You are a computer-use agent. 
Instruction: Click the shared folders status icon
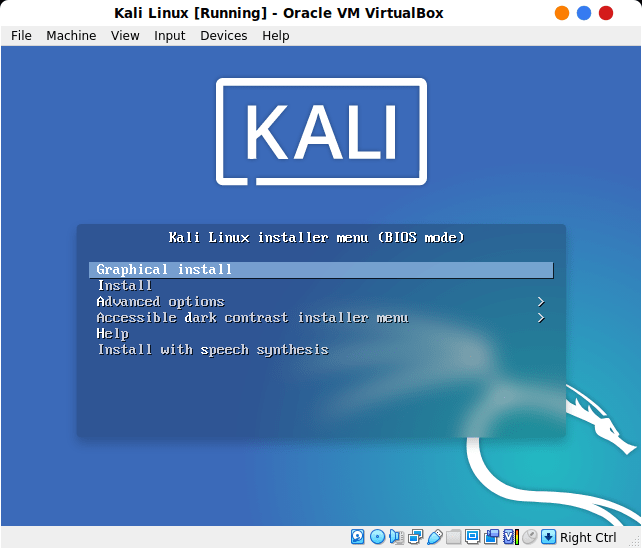454,536
